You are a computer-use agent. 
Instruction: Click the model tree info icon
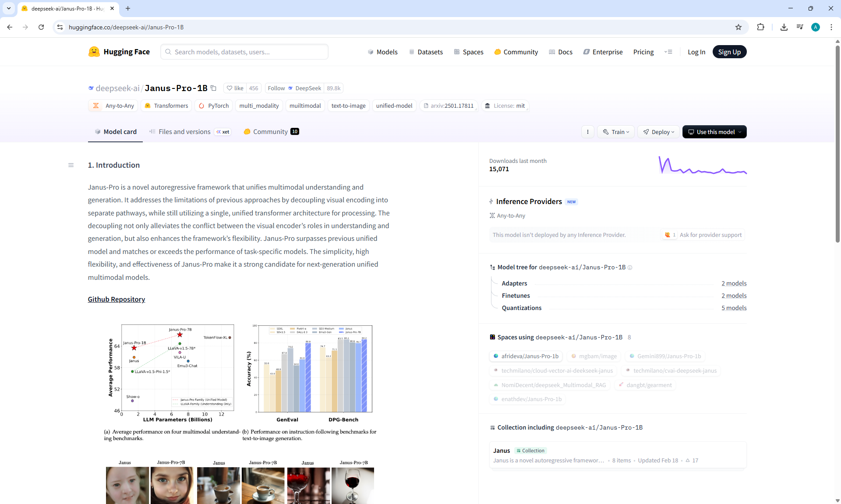[x=630, y=268]
